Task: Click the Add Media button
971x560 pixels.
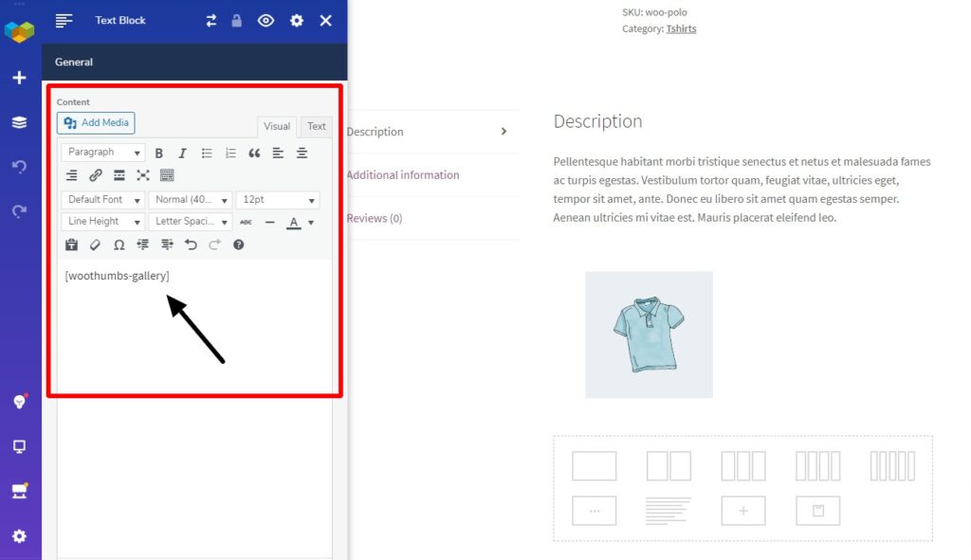Action: pos(96,122)
